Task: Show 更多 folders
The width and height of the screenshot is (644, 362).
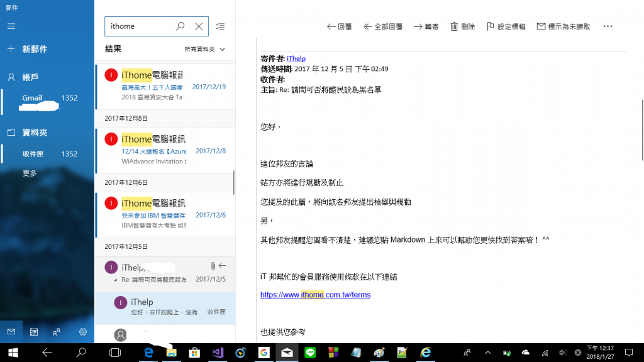Action: 30,173
